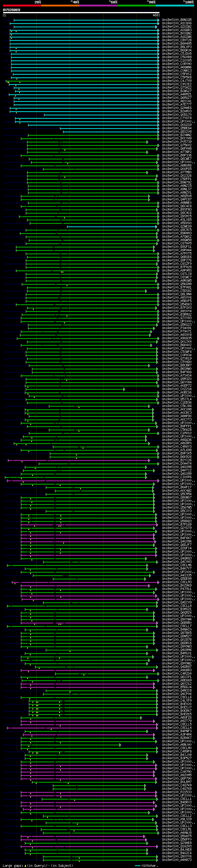Open hit UniRef100_A2QQR3
The width and height of the screenshot is (197, 868).
pyautogui.click(x=177, y=30)
